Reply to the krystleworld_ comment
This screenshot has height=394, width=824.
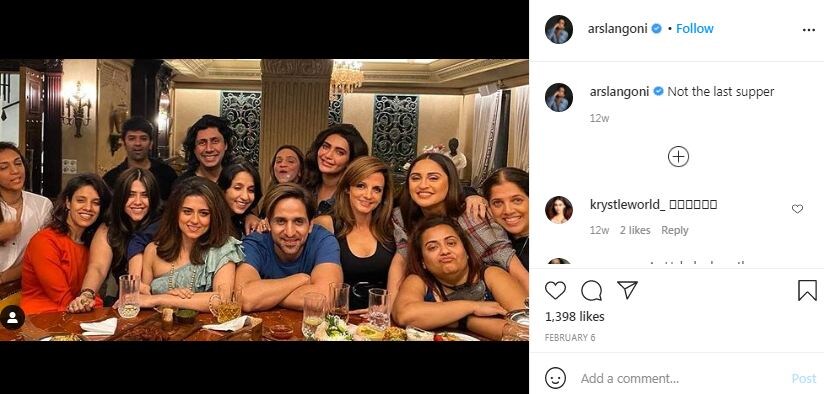[675, 230]
